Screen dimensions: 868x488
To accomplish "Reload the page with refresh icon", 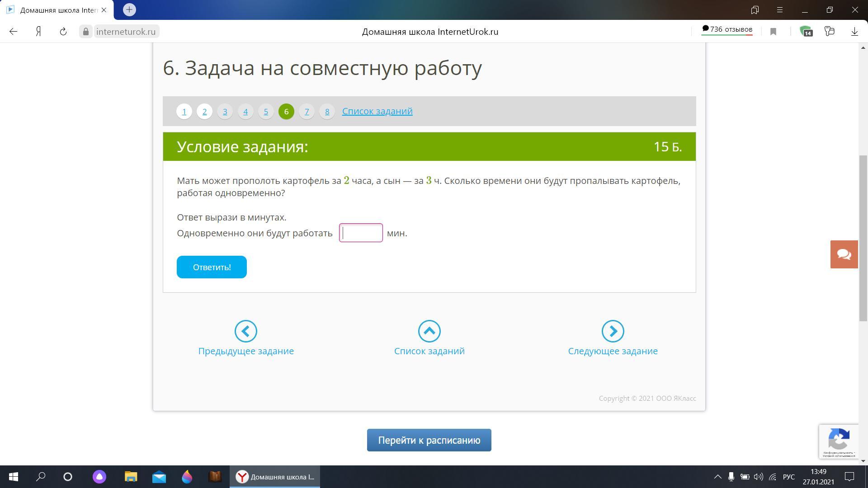I will (x=63, y=32).
